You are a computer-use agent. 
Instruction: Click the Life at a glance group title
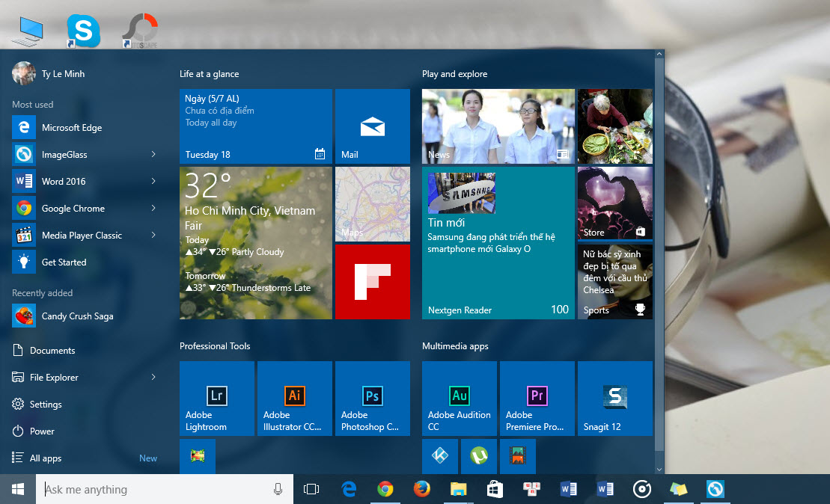tap(209, 74)
